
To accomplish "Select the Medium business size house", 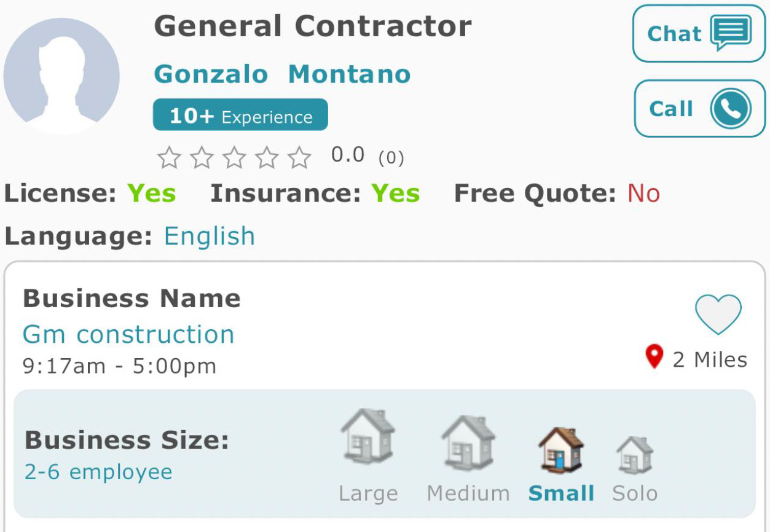I will (468, 442).
